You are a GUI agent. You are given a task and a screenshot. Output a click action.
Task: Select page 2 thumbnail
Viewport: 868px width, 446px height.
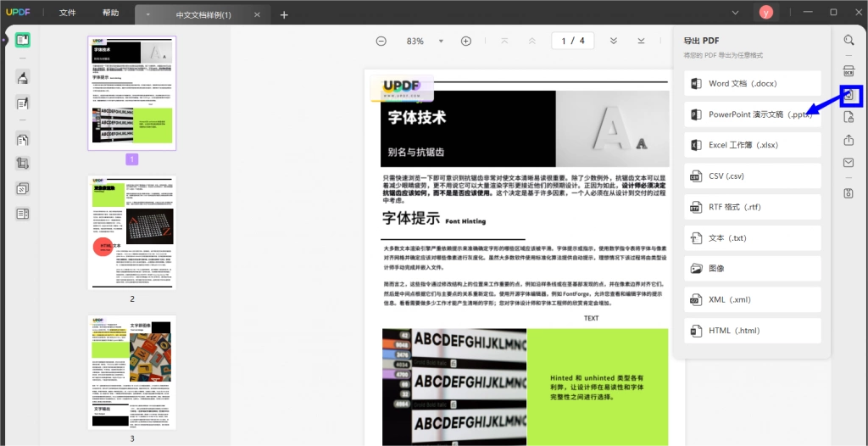131,232
